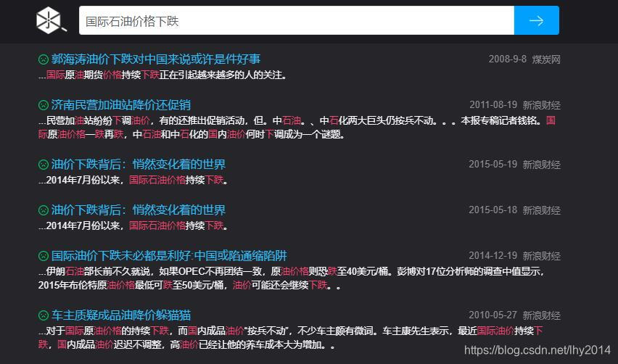Click date and source 2008-9-8 煤炭网
618x364 pixels.
524,59
